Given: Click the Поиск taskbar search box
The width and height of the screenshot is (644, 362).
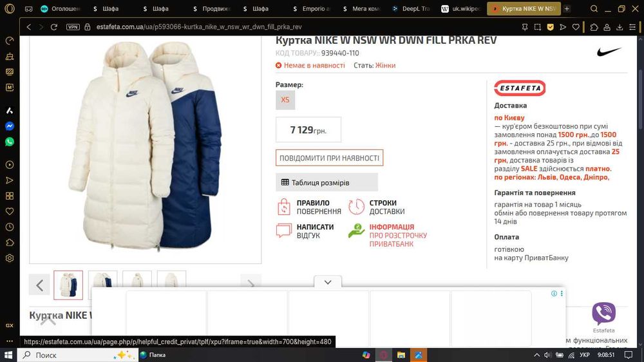Looking at the screenshot, I should point(77,355).
